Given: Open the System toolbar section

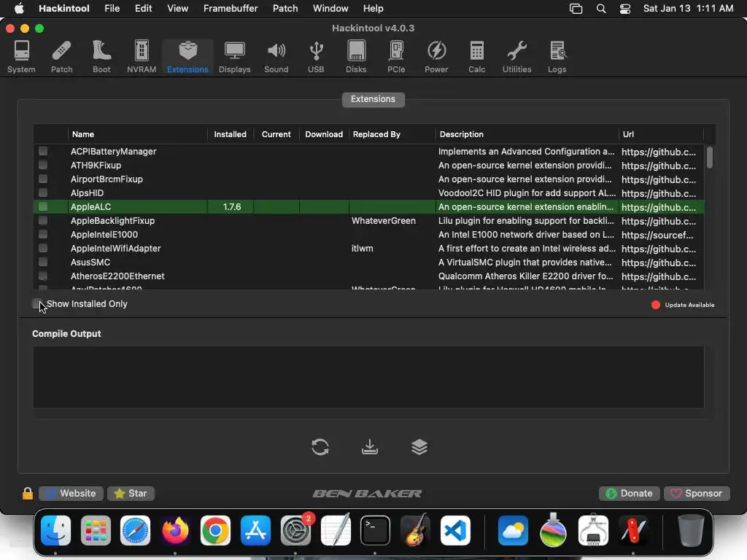Looking at the screenshot, I should coord(21,57).
